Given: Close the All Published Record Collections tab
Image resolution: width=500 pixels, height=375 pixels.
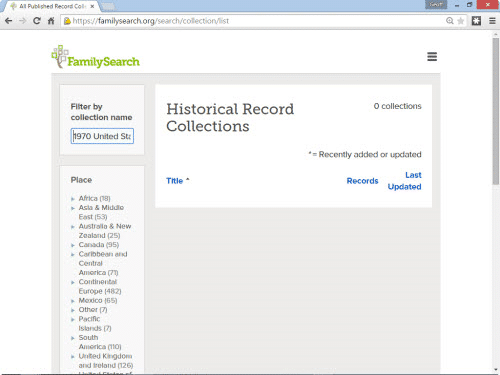Looking at the screenshot, I should (92, 6).
